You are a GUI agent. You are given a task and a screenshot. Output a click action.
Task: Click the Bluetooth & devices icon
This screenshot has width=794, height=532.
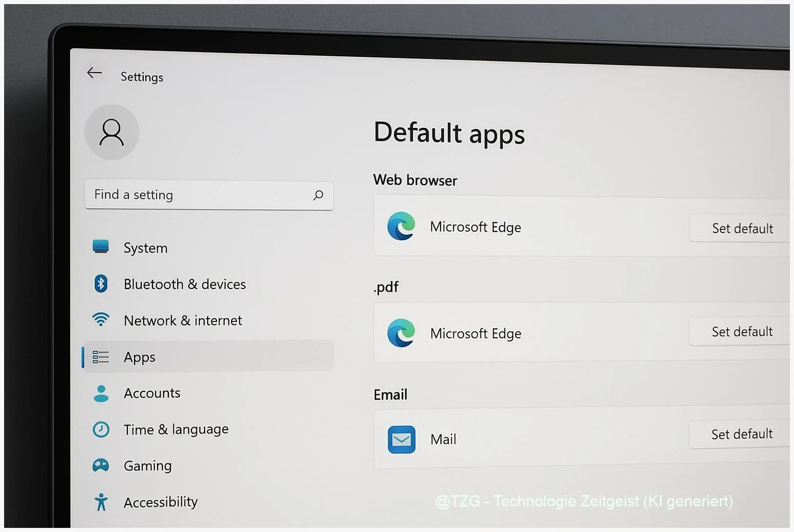click(x=101, y=283)
